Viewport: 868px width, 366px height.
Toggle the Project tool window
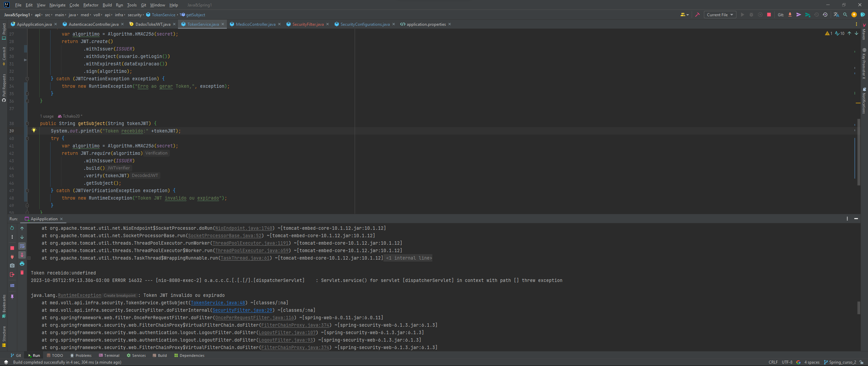pyautogui.click(x=4, y=31)
